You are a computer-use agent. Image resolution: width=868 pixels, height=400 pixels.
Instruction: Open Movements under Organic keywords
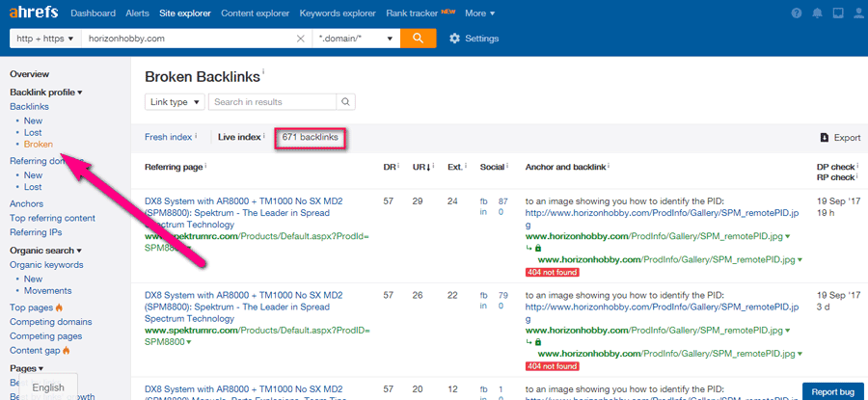[47, 290]
